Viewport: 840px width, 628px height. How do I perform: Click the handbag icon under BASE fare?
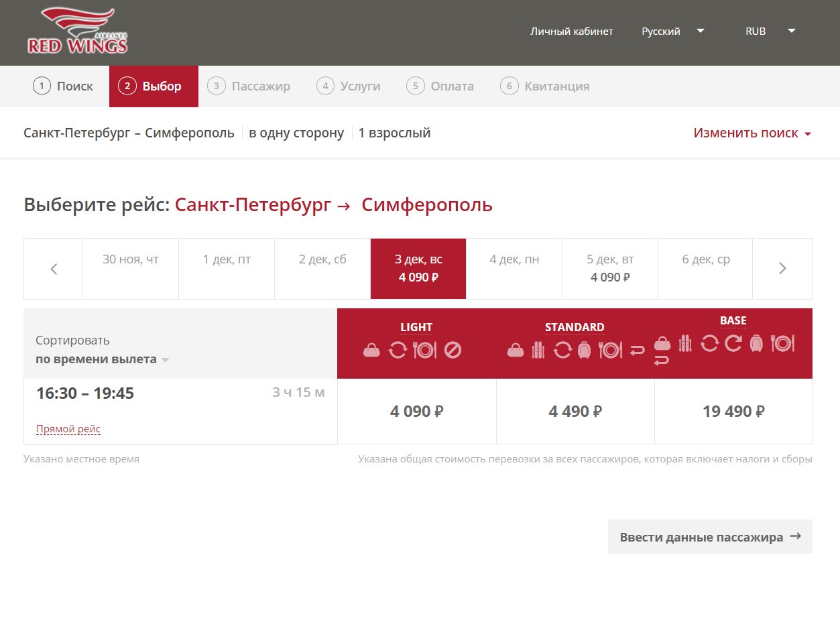coord(662,343)
